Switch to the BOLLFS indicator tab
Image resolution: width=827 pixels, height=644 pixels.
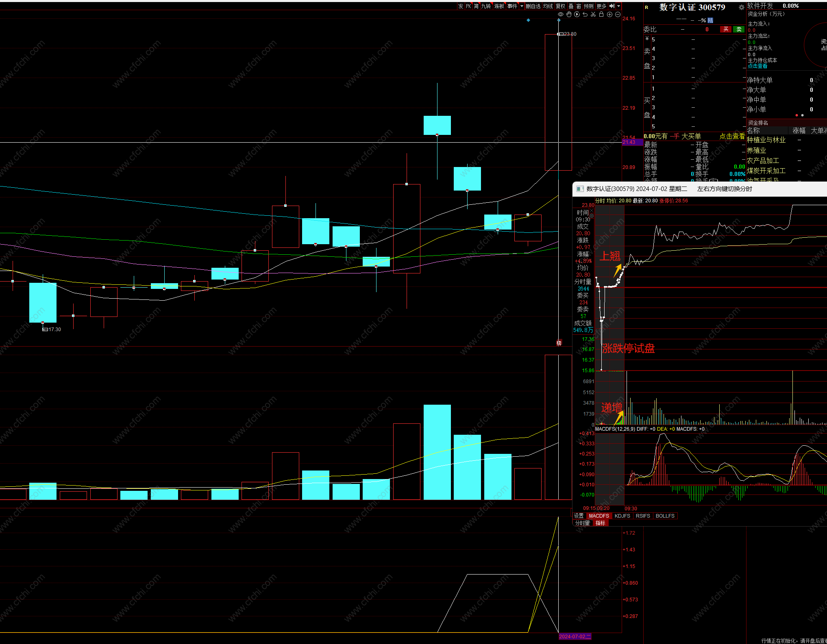coord(665,516)
